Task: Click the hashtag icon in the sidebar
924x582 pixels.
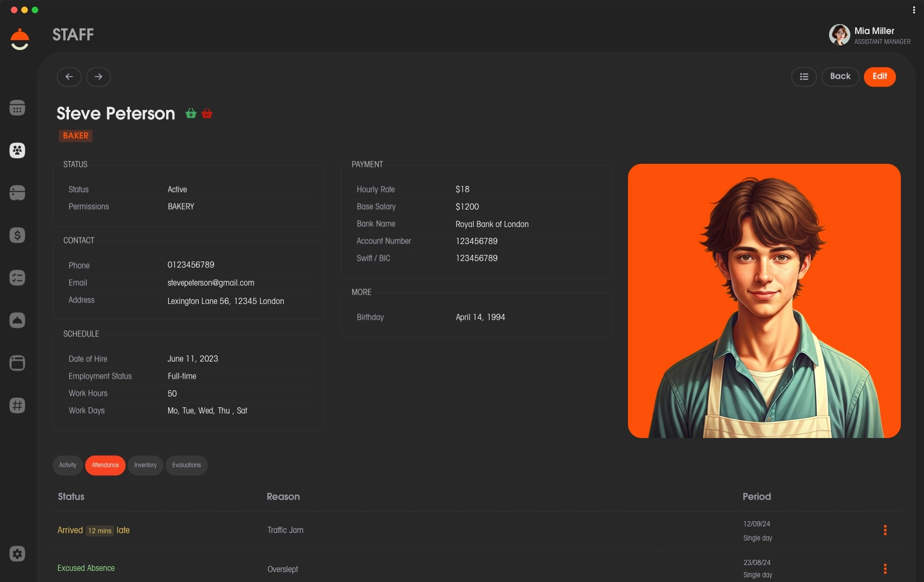Action: (17, 405)
